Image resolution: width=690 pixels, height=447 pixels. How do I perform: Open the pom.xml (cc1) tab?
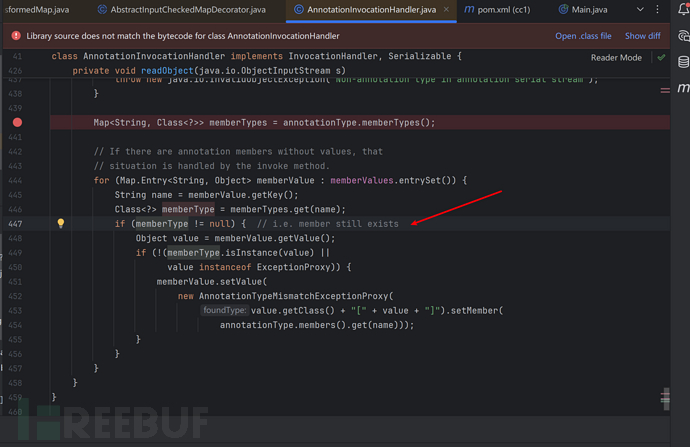pos(498,9)
